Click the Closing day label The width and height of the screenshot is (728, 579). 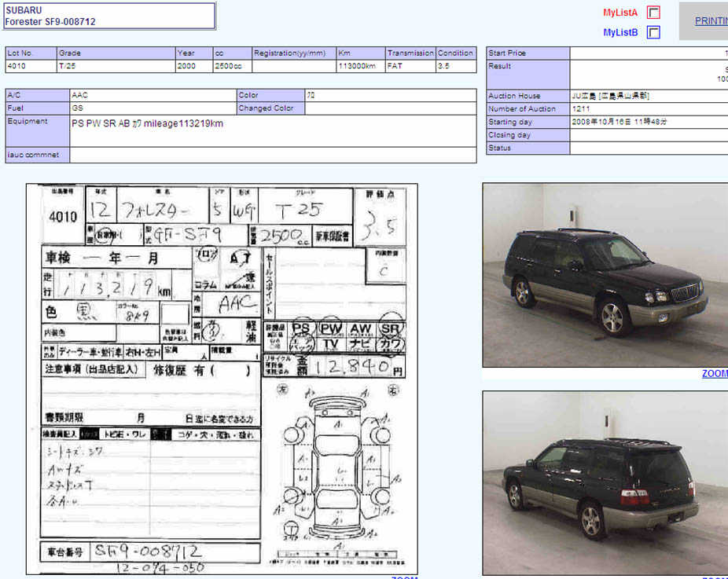tap(528, 135)
